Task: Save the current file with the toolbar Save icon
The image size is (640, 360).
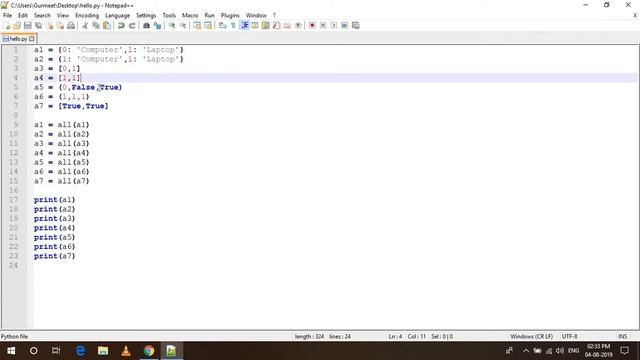Action: click(x=27, y=25)
